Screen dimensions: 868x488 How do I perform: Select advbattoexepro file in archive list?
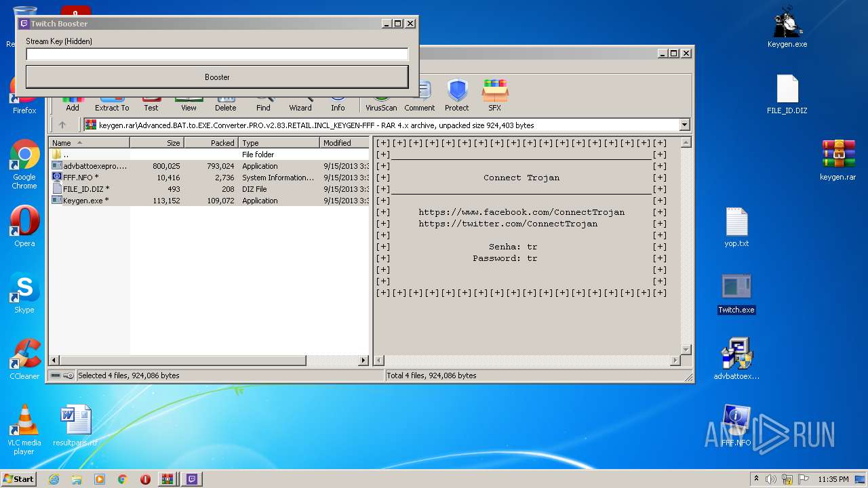pos(210,166)
